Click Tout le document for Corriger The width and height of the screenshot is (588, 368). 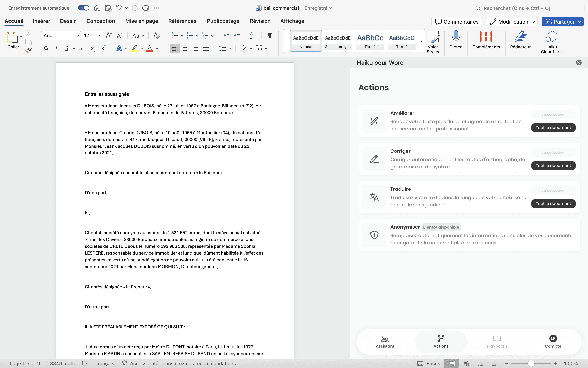[x=553, y=166]
